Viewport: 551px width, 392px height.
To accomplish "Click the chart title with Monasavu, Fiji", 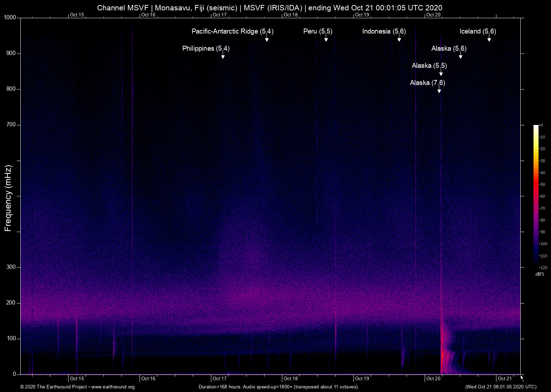I will (269, 8).
